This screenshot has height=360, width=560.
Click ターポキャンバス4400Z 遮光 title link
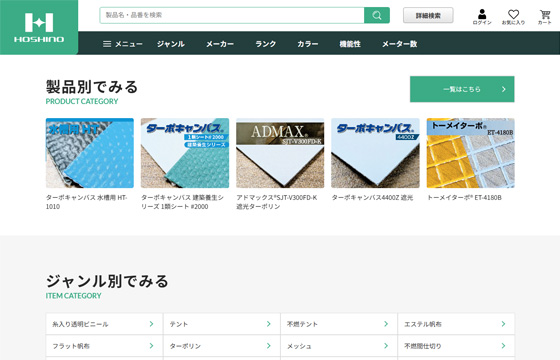tap(372, 198)
